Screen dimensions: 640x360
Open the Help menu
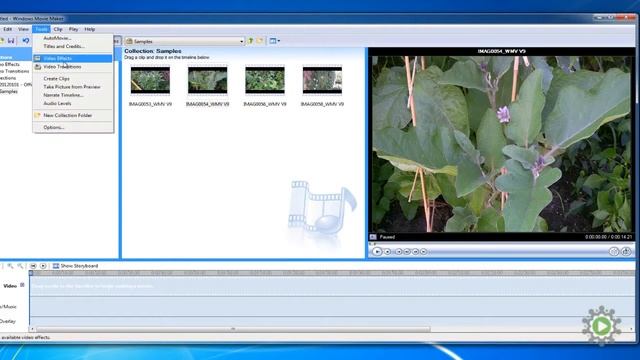(90, 29)
